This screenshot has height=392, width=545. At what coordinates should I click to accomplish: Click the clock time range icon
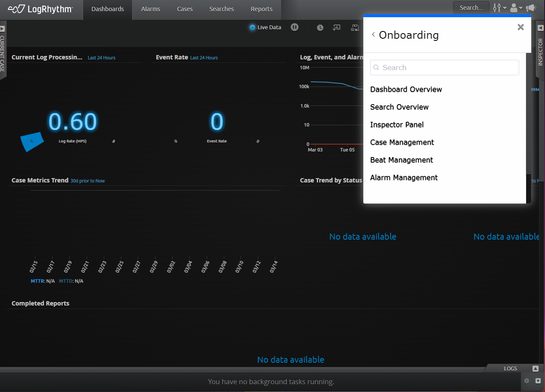(320, 28)
